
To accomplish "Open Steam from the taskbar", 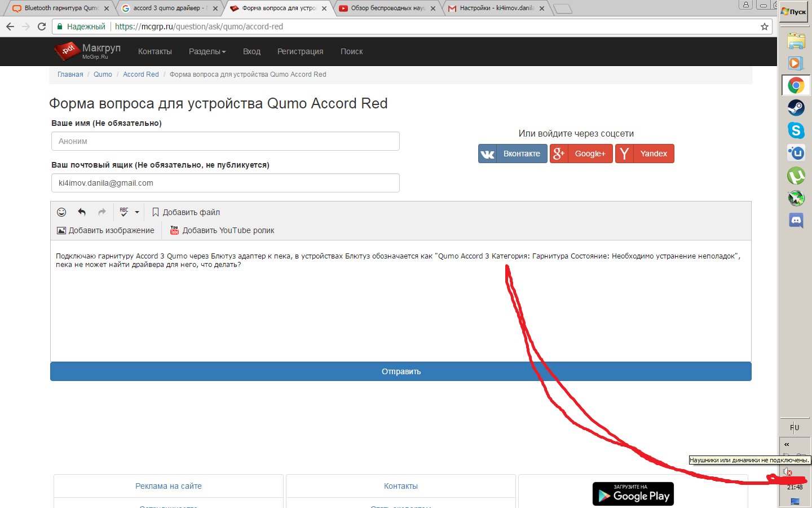I will (x=796, y=108).
